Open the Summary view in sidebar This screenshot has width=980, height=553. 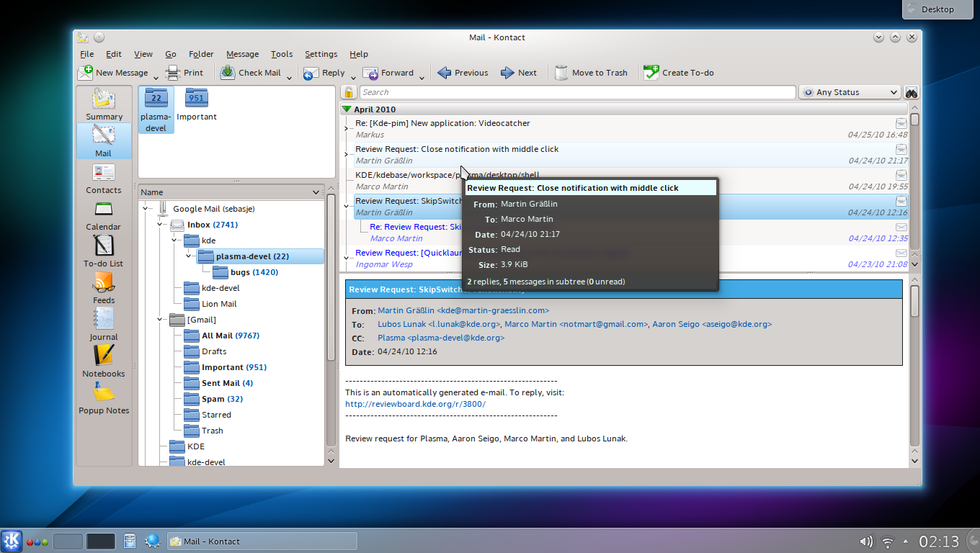pos(104,104)
